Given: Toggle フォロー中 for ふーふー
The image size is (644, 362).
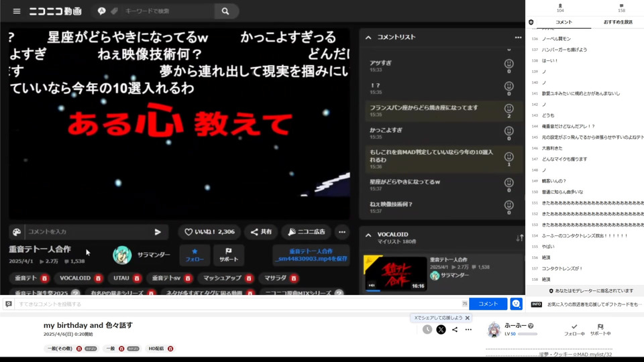Looking at the screenshot, I should click(574, 330).
